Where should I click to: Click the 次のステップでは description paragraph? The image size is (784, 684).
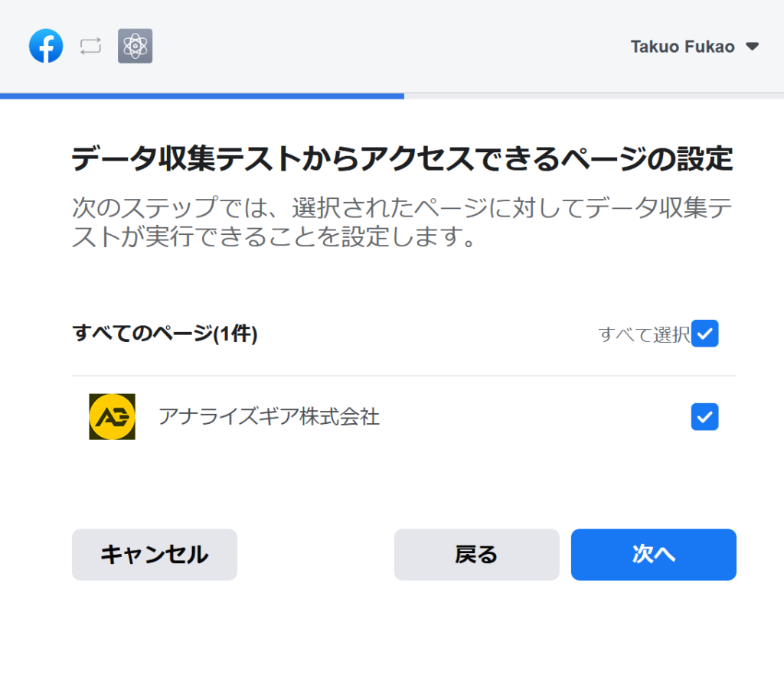pos(403,222)
